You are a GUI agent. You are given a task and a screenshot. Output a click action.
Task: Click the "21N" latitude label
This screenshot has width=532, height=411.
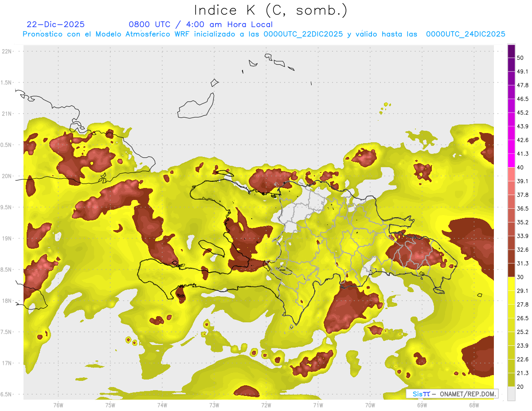(6, 114)
